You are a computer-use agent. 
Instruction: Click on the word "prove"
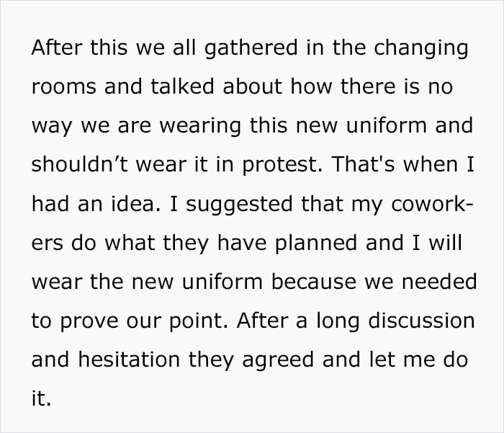(89, 322)
